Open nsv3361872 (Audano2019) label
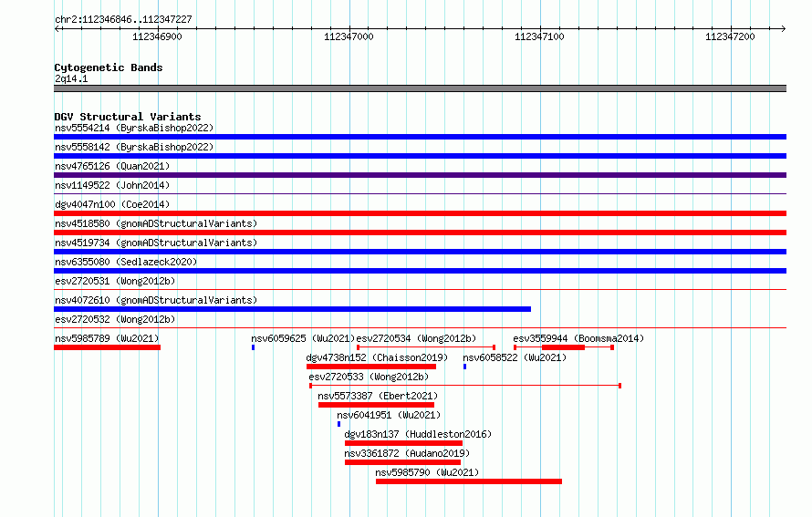 (407, 453)
